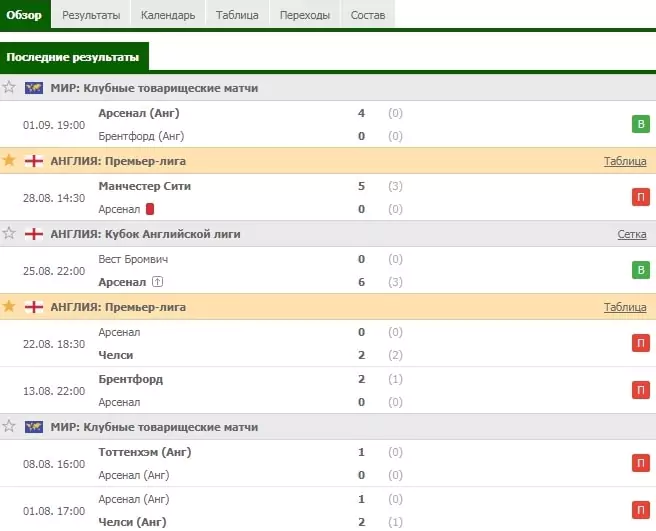Viewport: 656px width, 531px height.
Task: Click England flag in Премьер-лига header above Манчестер Сити
Action: click(34, 161)
